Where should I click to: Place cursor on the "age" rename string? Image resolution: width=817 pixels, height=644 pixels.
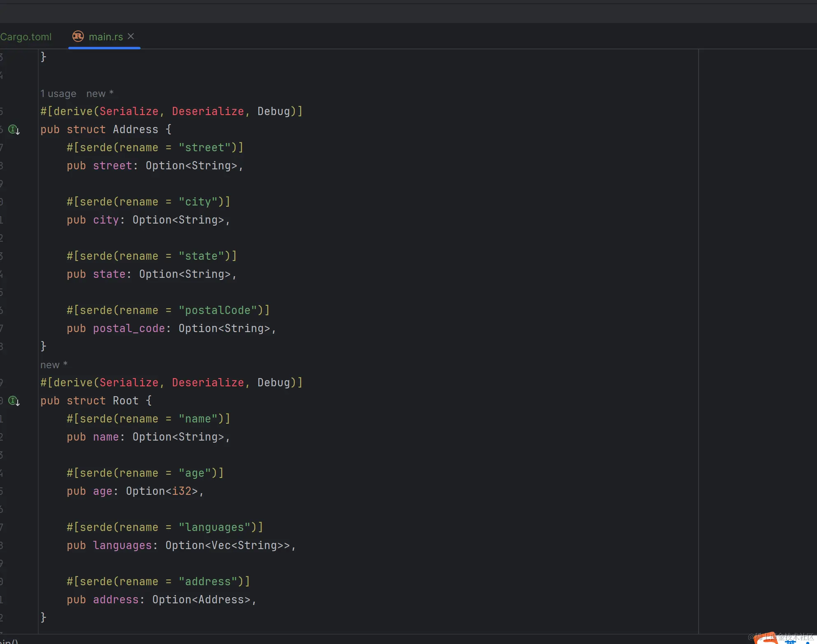[x=195, y=473]
